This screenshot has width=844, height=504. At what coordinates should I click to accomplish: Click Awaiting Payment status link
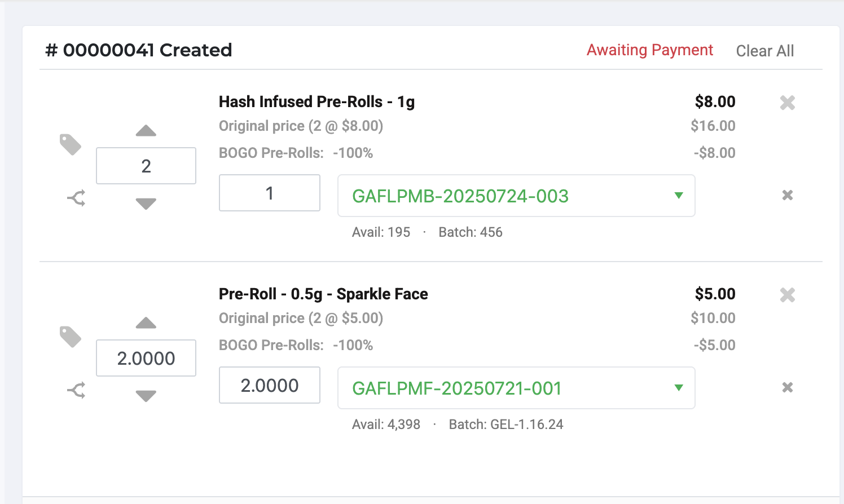pyautogui.click(x=650, y=50)
